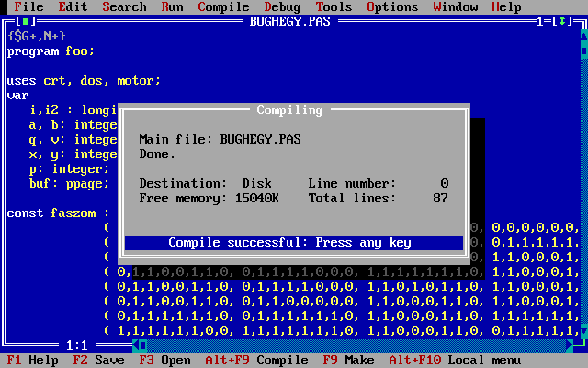This screenshot has width=588, height=368.
Task: Click the horizontal scrollbar right arrow
Action: 570,345
